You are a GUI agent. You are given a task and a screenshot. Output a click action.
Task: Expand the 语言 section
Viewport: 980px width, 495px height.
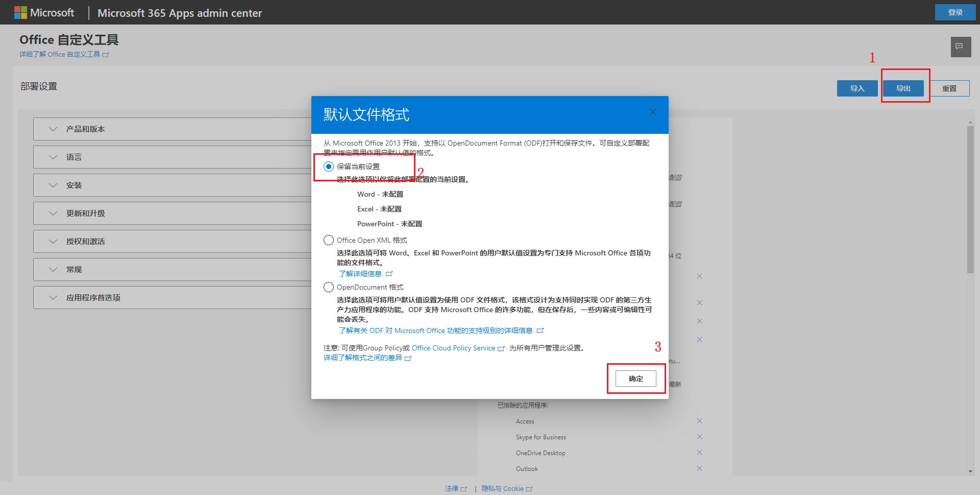[x=173, y=157]
